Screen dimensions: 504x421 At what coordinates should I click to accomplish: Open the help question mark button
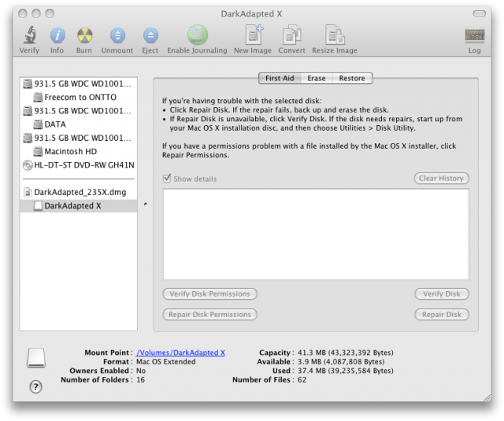click(35, 386)
